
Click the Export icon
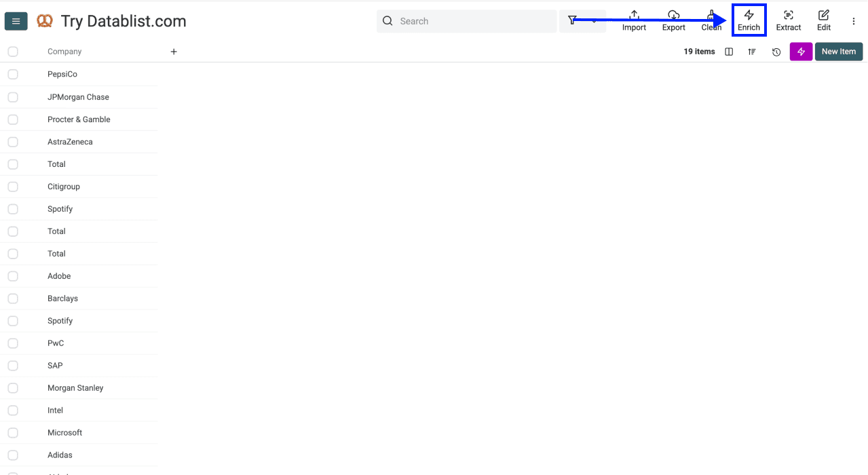coord(673,20)
